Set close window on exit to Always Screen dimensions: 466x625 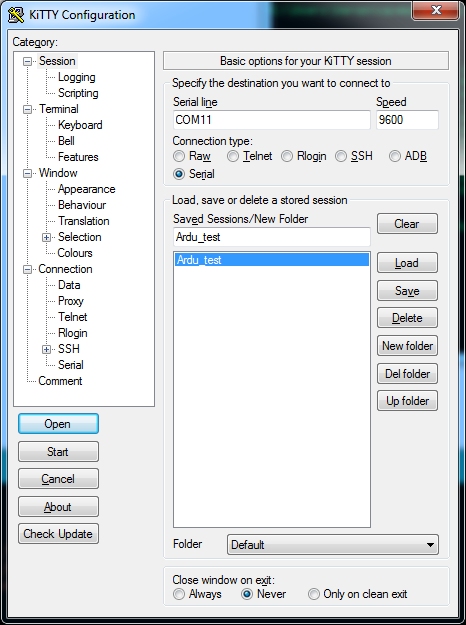179,594
